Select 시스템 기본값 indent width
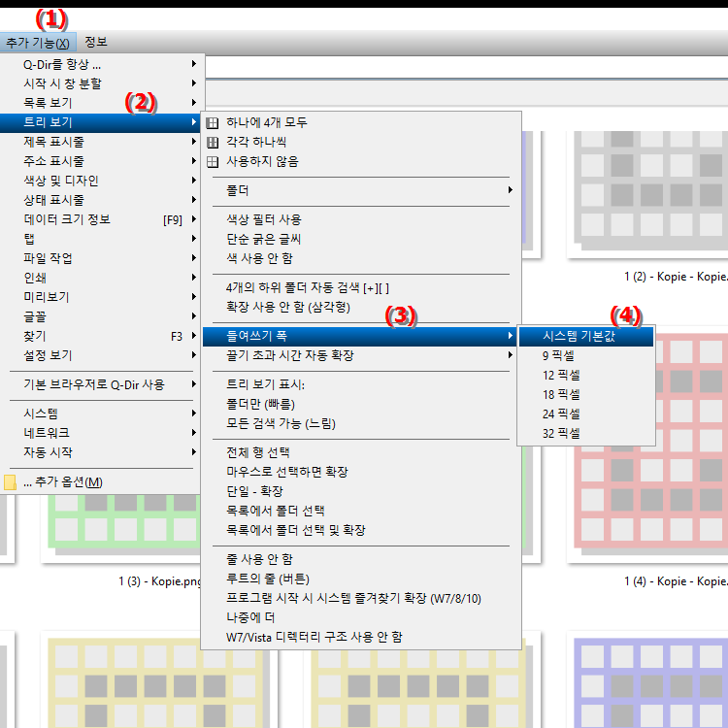The image size is (728, 728). pos(586,337)
